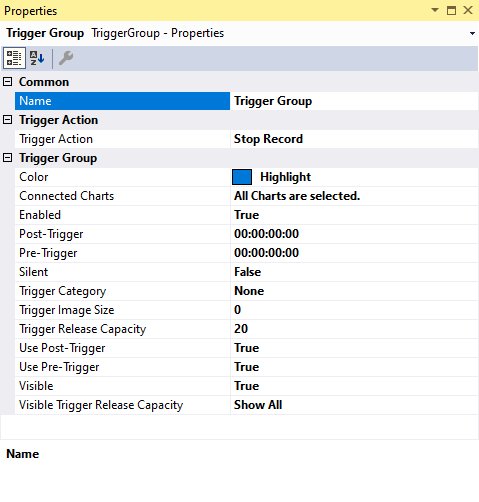Open the Properties window position dropdown arrow
Screen dimensions: 479x502
pyautogui.click(x=435, y=10)
